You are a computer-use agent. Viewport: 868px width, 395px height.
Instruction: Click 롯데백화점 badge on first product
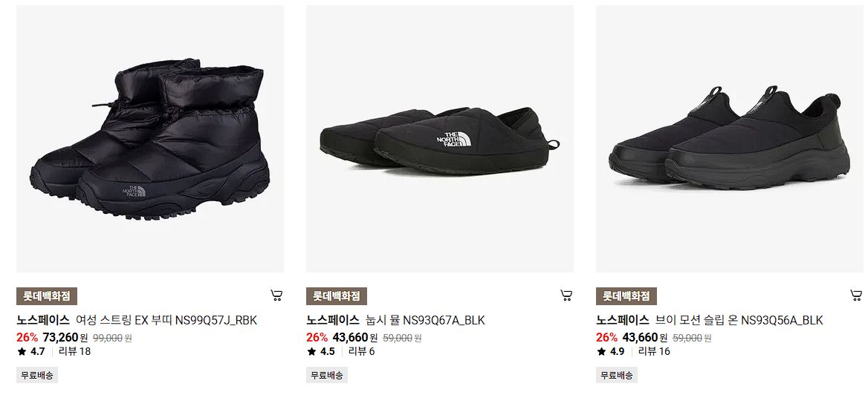47,296
